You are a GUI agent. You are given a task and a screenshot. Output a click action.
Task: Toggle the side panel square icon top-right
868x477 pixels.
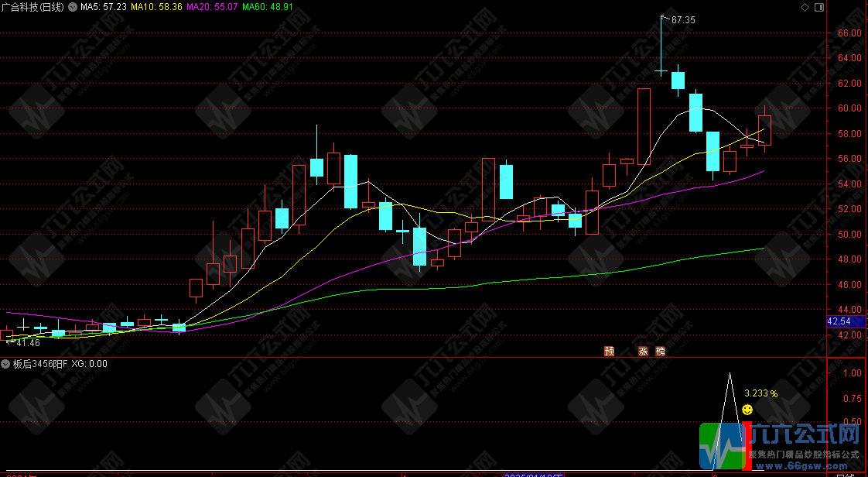click(818, 7)
